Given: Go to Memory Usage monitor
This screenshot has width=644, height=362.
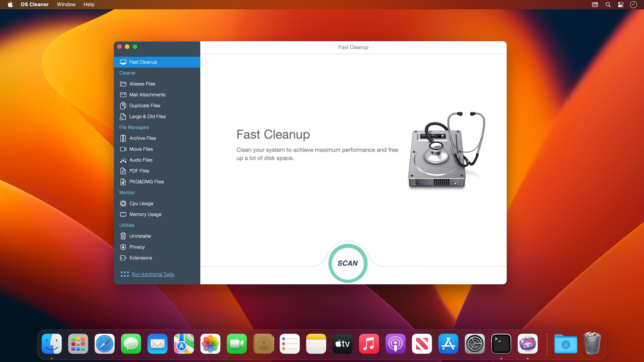Looking at the screenshot, I should 145,214.
